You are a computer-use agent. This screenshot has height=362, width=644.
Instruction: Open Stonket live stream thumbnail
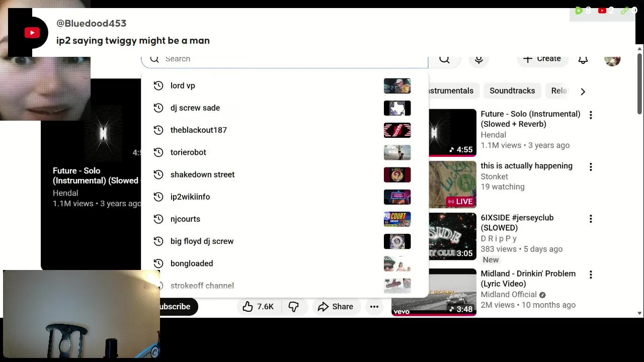pyautogui.click(x=452, y=184)
